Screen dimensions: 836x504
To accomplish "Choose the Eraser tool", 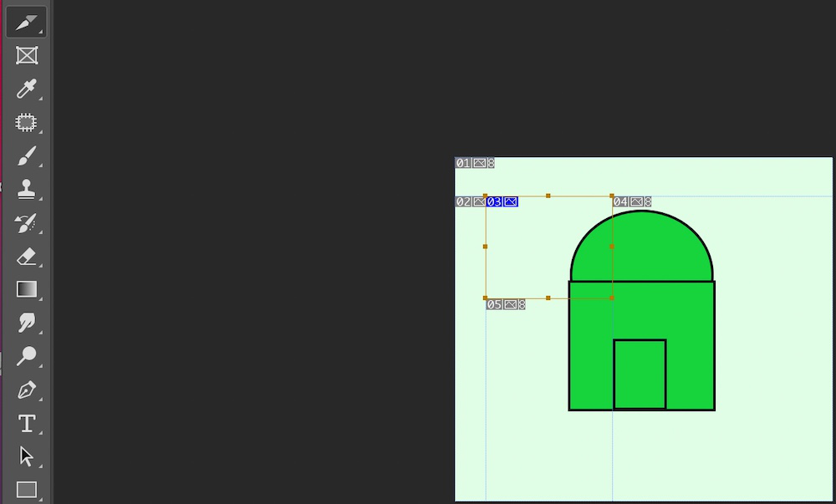I will click(x=26, y=257).
